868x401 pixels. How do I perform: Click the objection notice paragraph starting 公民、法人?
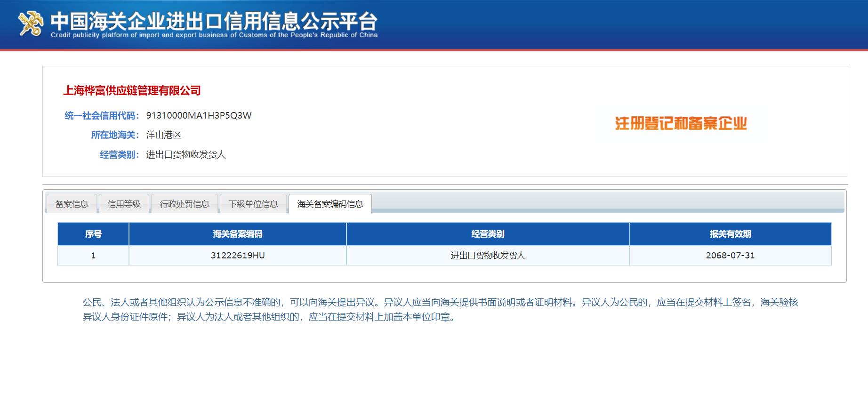click(440, 309)
